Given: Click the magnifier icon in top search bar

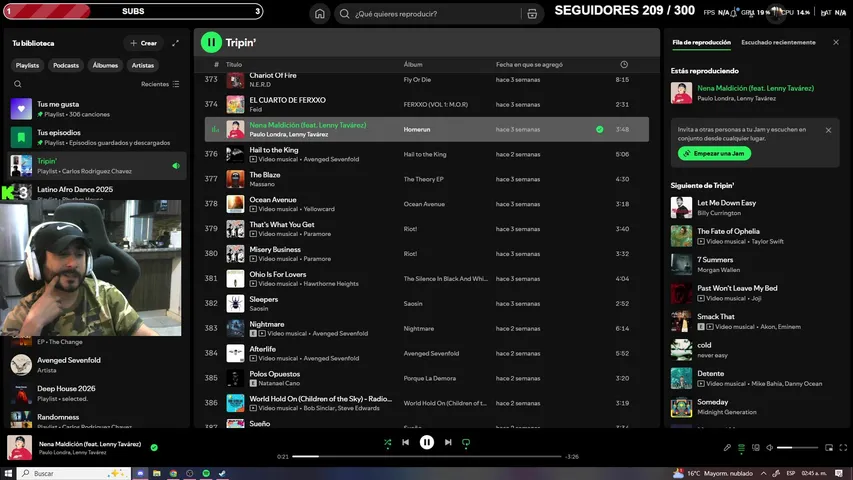Looking at the screenshot, I should [x=344, y=14].
